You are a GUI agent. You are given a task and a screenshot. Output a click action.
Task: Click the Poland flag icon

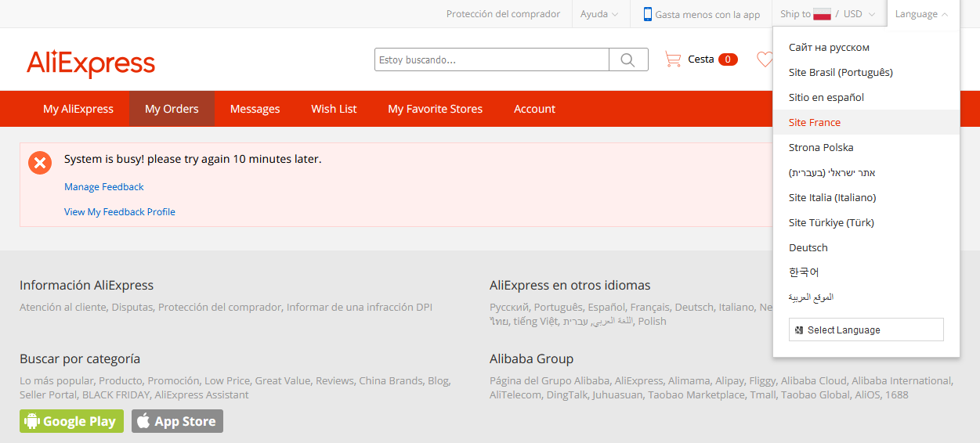click(822, 14)
